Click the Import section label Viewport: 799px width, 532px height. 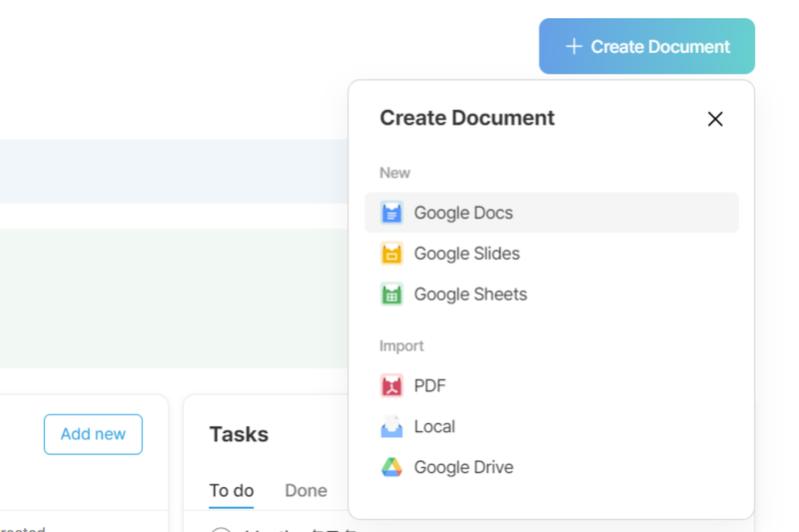401,346
